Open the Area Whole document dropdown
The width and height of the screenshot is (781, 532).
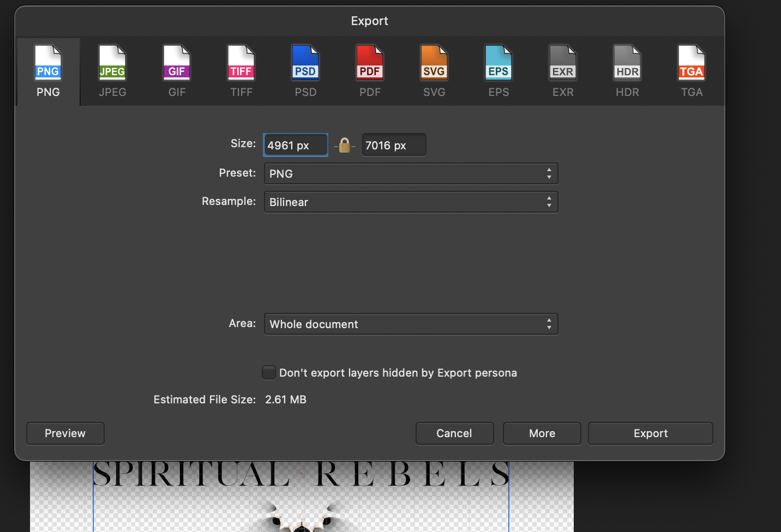click(x=411, y=324)
